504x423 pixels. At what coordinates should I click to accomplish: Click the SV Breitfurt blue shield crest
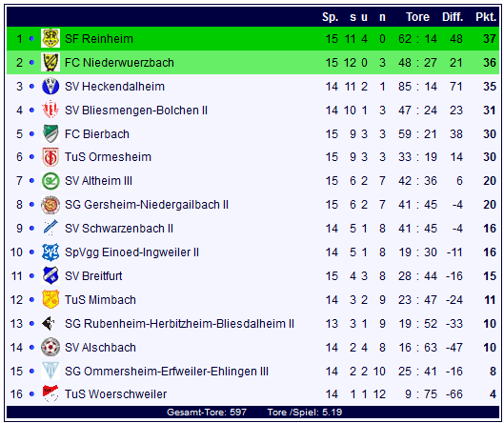(x=50, y=275)
